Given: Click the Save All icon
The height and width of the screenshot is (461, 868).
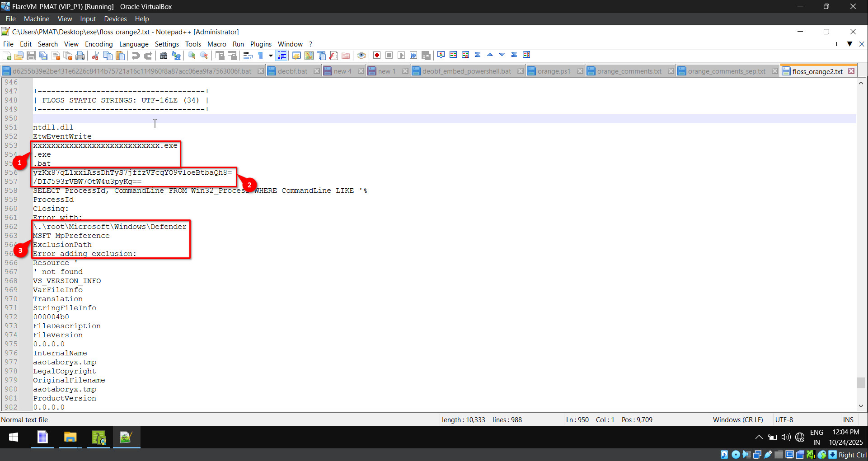Looking at the screenshot, I should pos(43,55).
